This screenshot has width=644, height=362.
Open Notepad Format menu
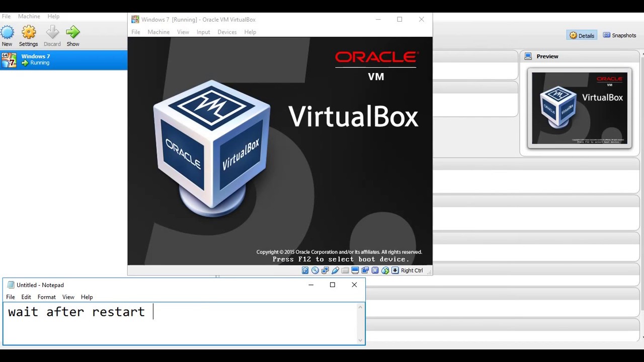coord(47,297)
